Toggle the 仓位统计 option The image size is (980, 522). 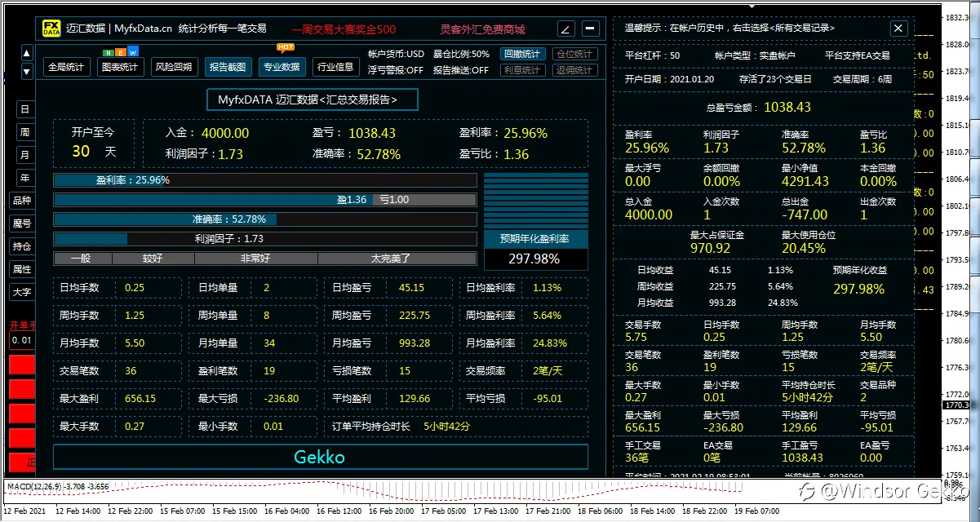[574, 54]
